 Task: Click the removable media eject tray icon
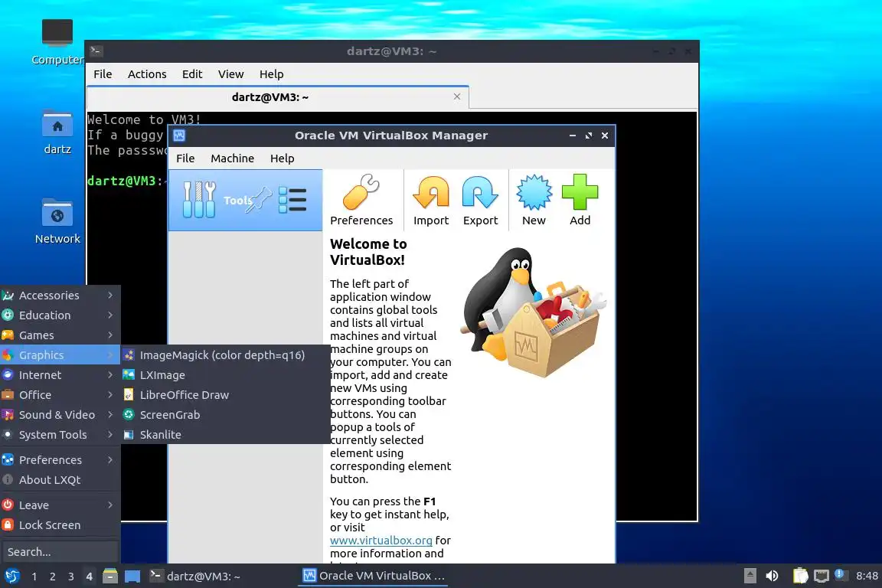pos(750,576)
